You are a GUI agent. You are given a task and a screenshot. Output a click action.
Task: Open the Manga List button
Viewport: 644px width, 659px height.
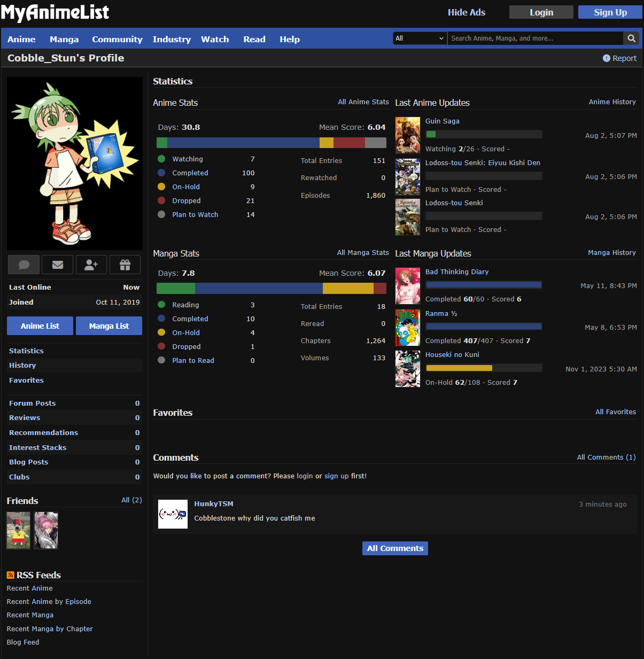click(109, 326)
